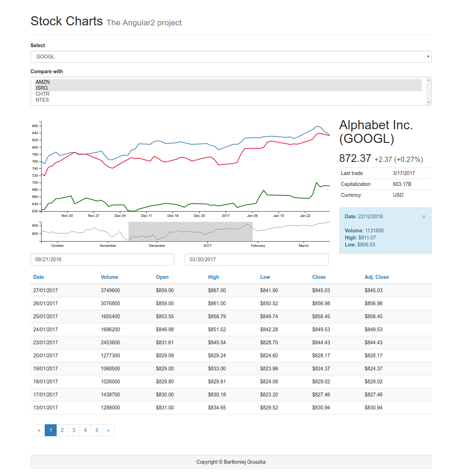Click the 19/01/2017 date cell
462x476 pixels.
pyautogui.click(x=45, y=369)
